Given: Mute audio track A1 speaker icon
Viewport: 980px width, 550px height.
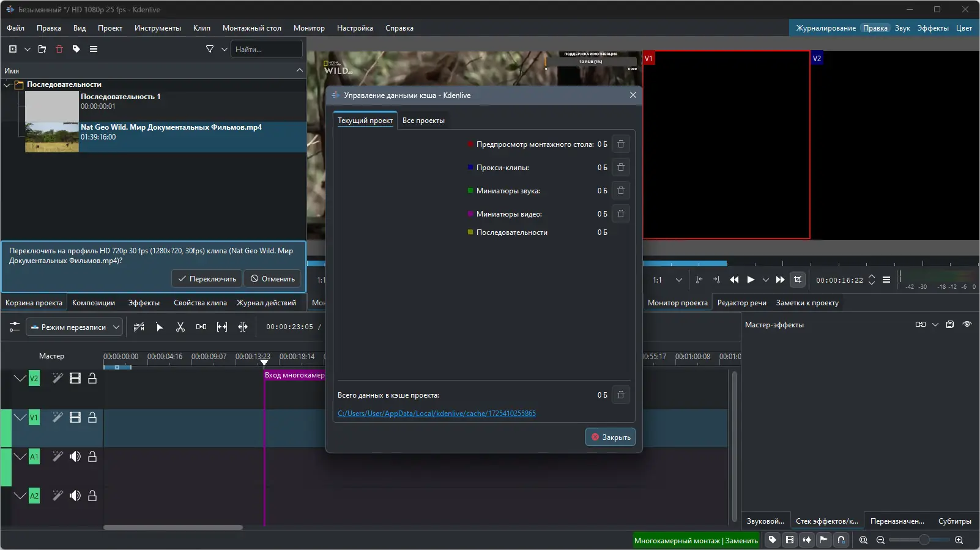Looking at the screenshot, I should coord(75,457).
